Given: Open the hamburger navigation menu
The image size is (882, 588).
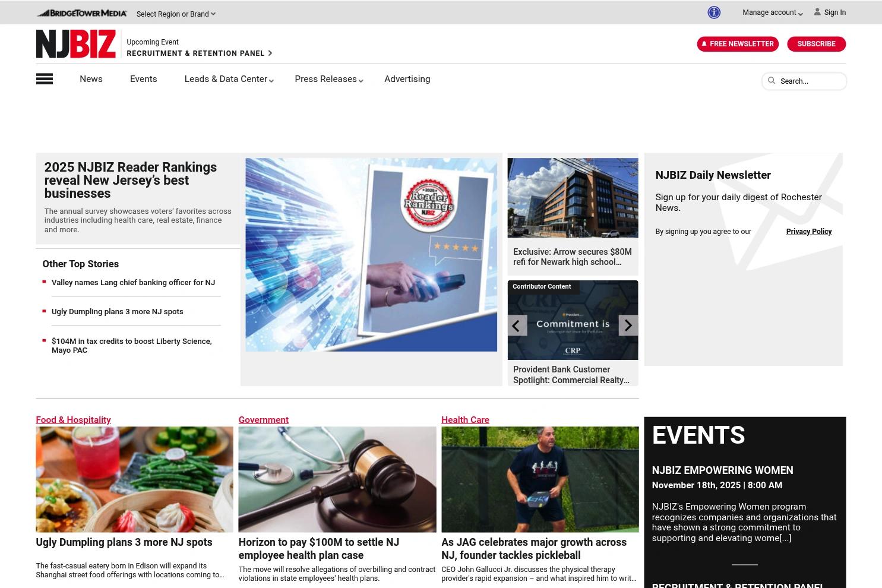Looking at the screenshot, I should pos(45,79).
